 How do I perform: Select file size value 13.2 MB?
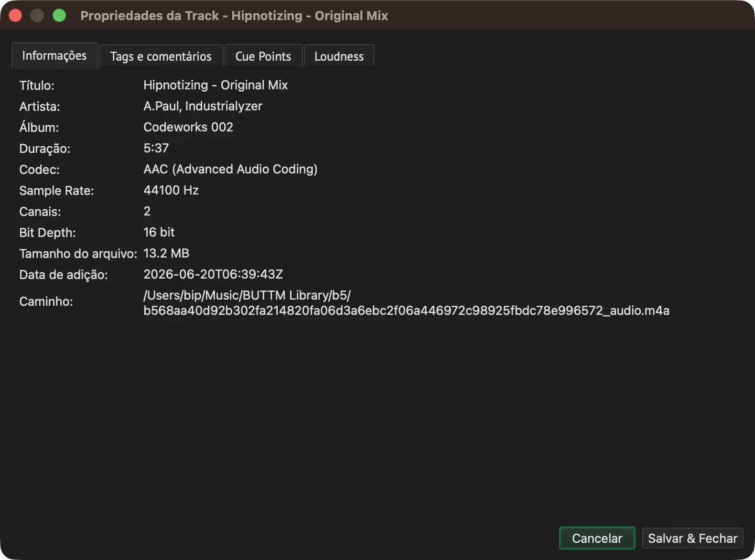(x=166, y=253)
